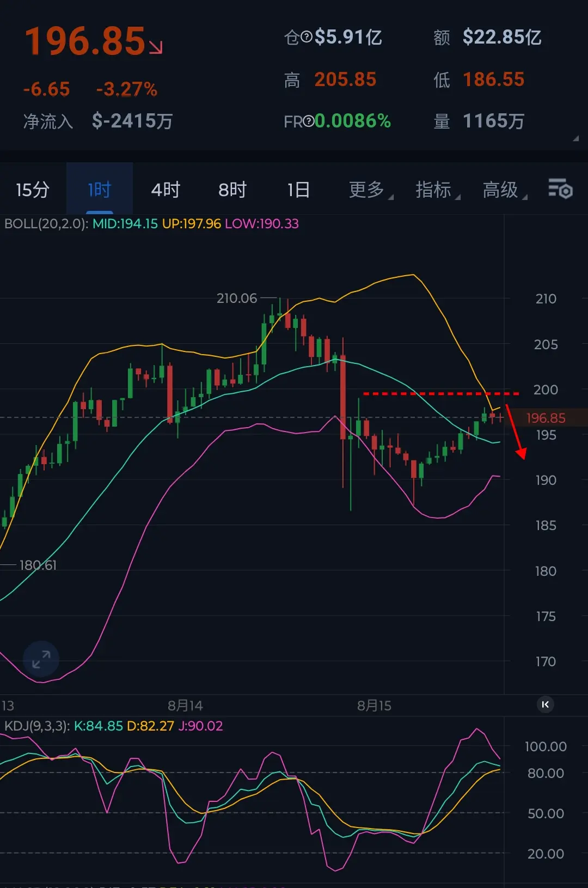Image resolution: width=588 pixels, height=888 pixels.
Task: Expand header details corner arrow
Action: coord(575,139)
